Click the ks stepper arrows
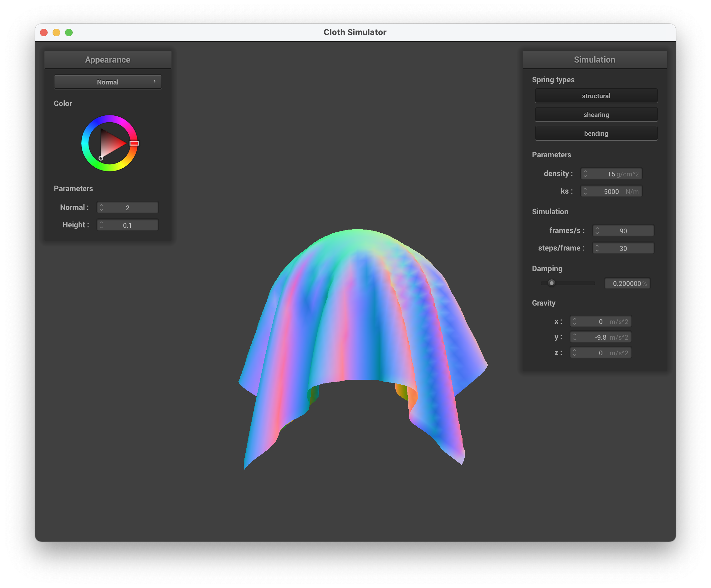The image size is (711, 588). [x=585, y=191]
